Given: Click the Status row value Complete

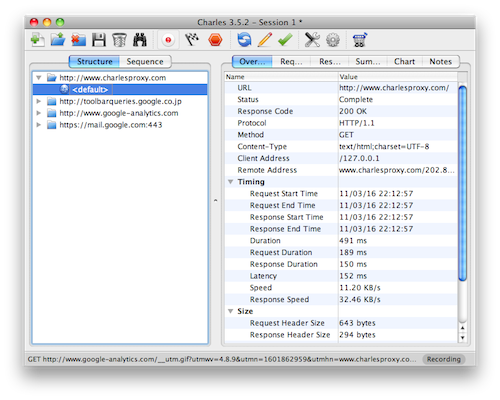Looking at the screenshot, I should 356,99.
